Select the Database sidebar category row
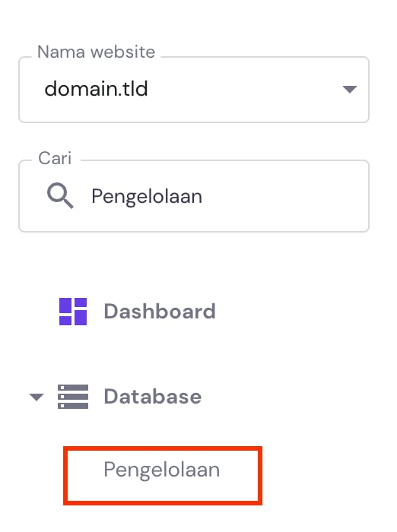397x532 pixels. click(x=116, y=397)
